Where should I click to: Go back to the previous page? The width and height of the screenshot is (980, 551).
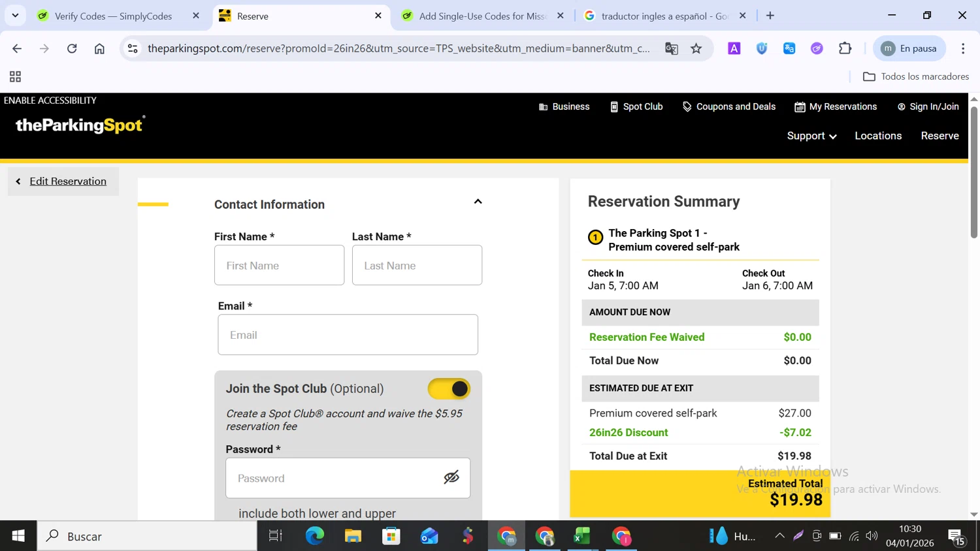pos(17,48)
